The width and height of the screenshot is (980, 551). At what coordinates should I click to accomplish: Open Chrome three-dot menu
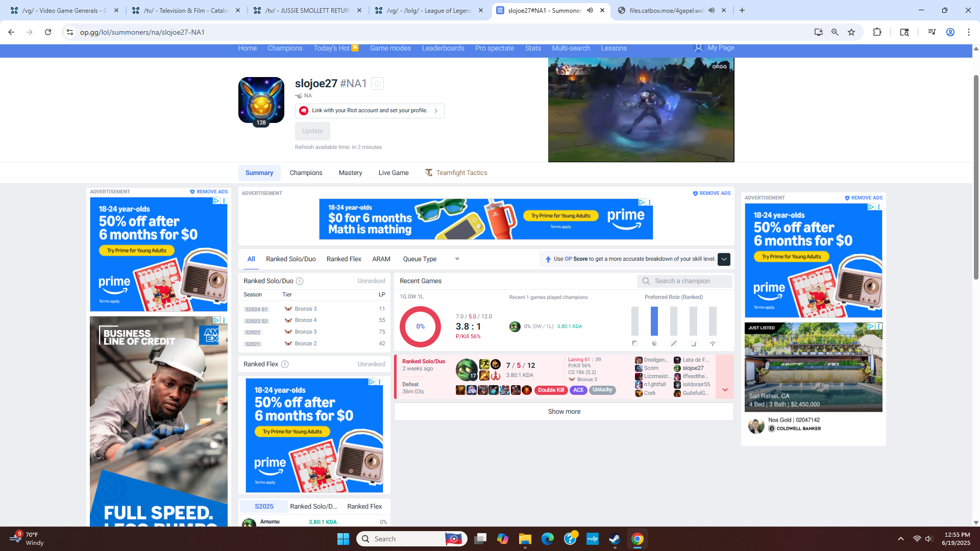click(968, 32)
